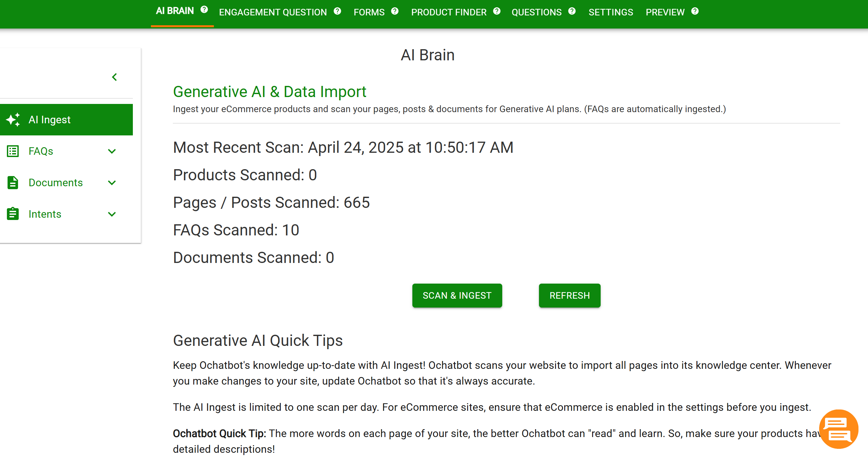Click the Generative AI & Data Import heading
Screen dimensions: 868x459
270,91
